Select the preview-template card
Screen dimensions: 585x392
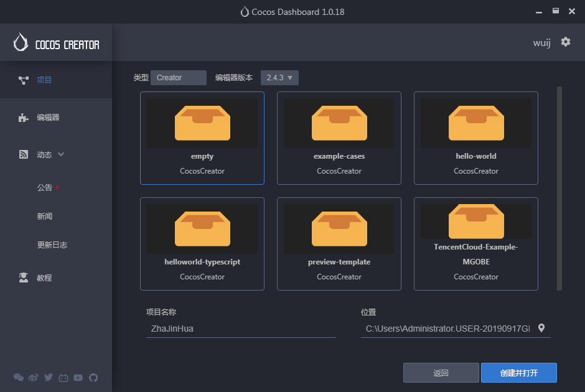pos(339,244)
